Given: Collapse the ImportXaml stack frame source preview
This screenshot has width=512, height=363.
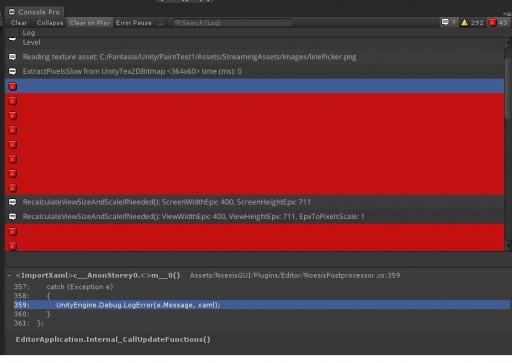Looking at the screenshot, I should [x=9, y=275].
